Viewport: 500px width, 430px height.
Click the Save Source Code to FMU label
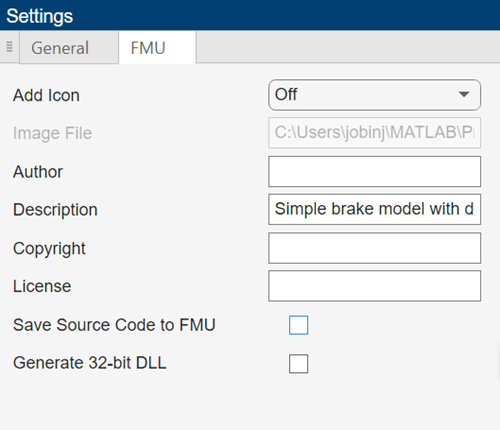coord(114,325)
